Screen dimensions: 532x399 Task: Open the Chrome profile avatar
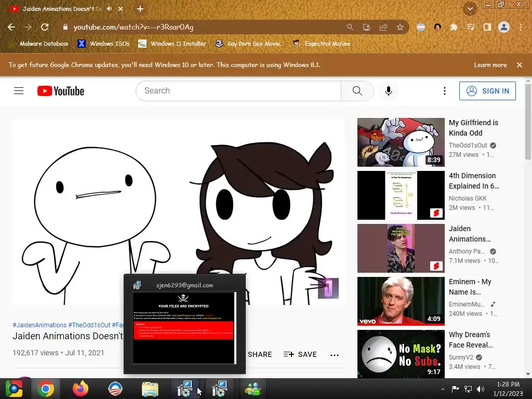pyautogui.click(x=504, y=27)
